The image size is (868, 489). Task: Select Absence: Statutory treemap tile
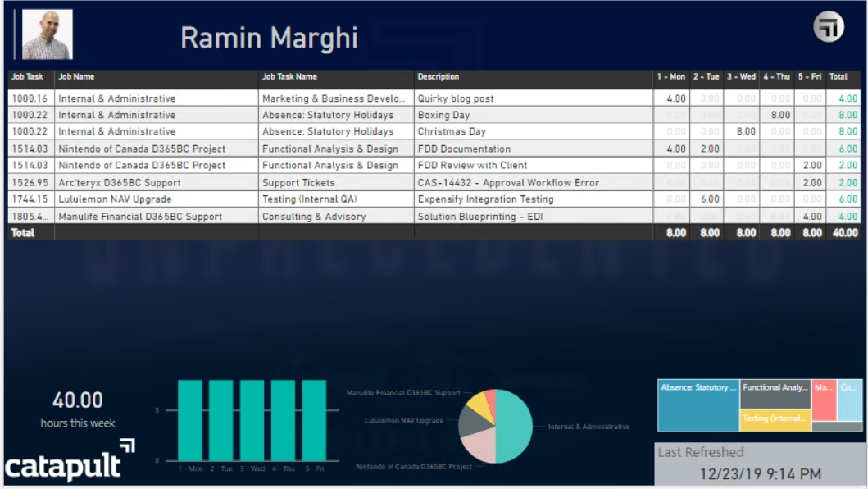point(698,405)
